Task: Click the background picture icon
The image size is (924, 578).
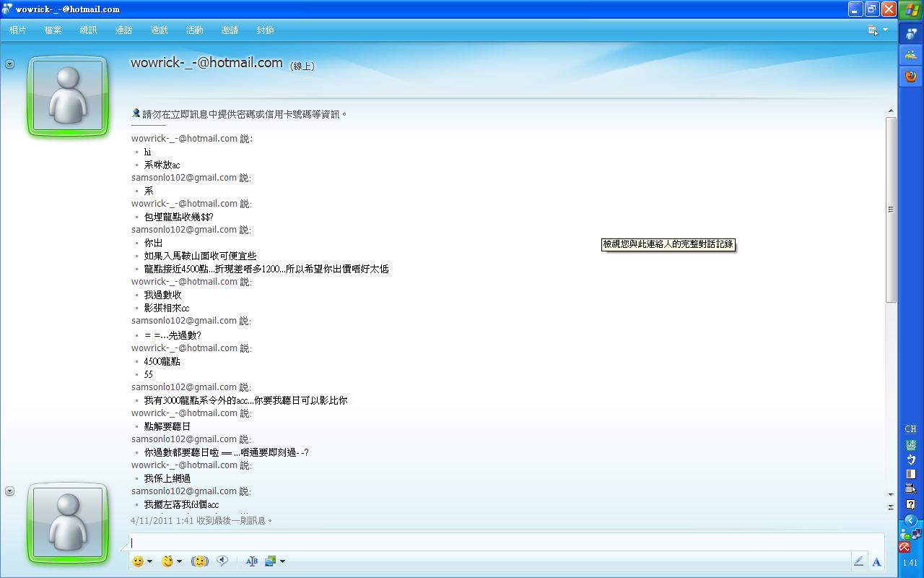Action: (x=271, y=561)
